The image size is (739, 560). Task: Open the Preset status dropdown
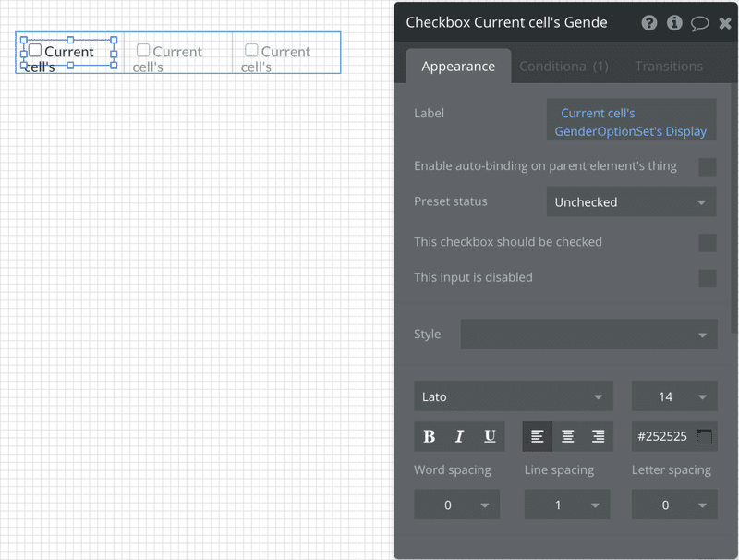pyautogui.click(x=632, y=201)
